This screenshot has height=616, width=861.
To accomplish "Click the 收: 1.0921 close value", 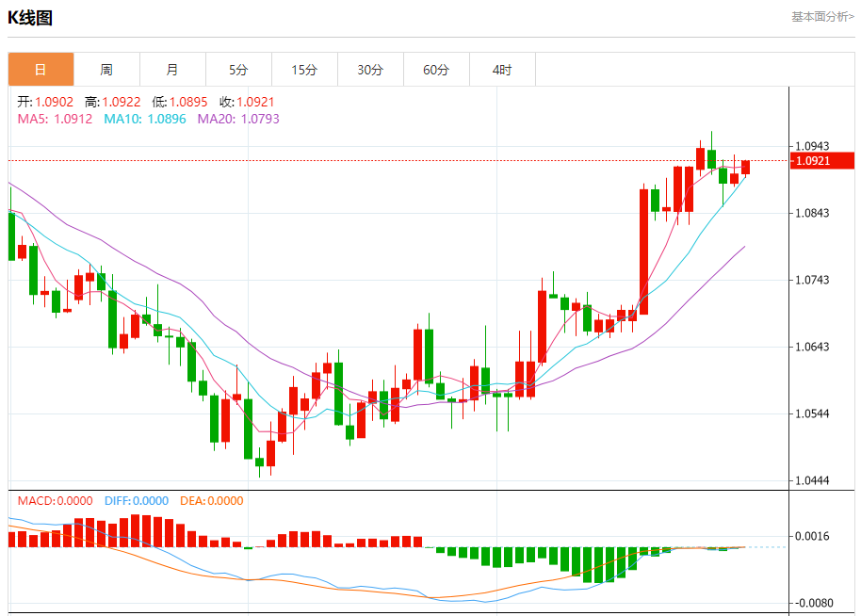I will (x=247, y=102).
